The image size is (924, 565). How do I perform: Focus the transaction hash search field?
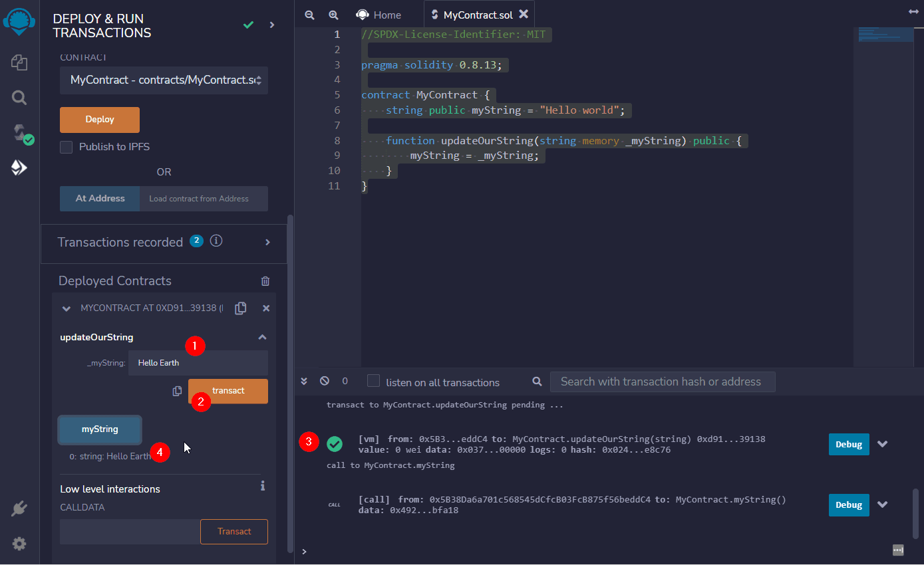(x=663, y=382)
